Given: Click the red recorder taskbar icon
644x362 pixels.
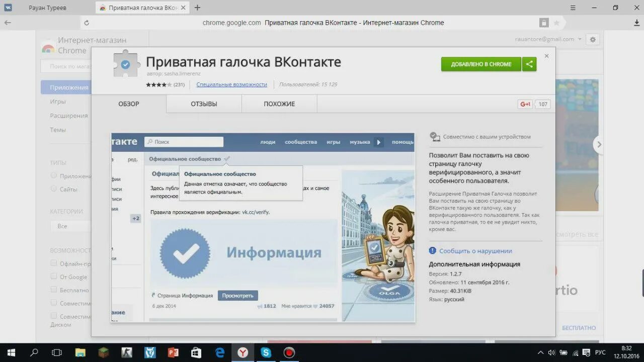Looking at the screenshot, I should pyautogui.click(x=289, y=352).
